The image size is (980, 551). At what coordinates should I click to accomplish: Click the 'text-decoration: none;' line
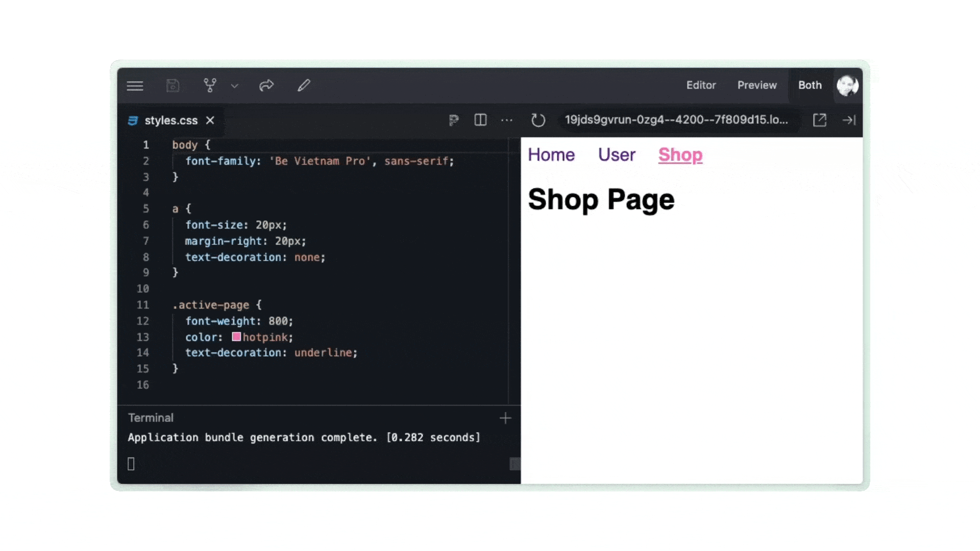(x=255, y=257)
